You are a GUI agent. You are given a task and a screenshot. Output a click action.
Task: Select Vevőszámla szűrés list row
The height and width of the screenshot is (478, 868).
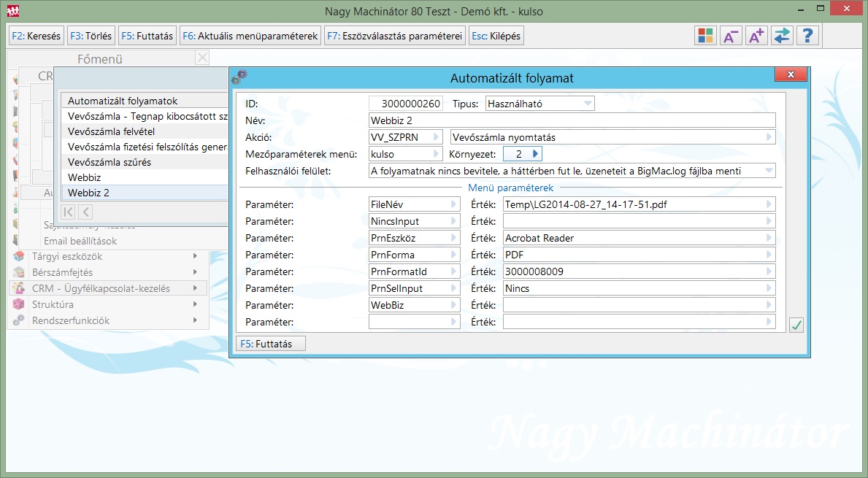(145, 162)
